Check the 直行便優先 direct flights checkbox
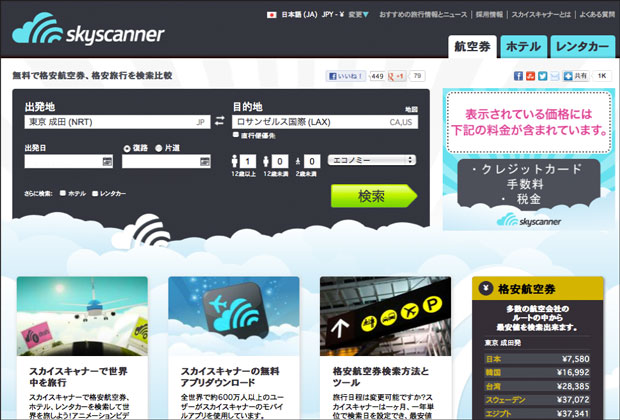Viewport: 620px width, 420px height. (x=236, y=135)
